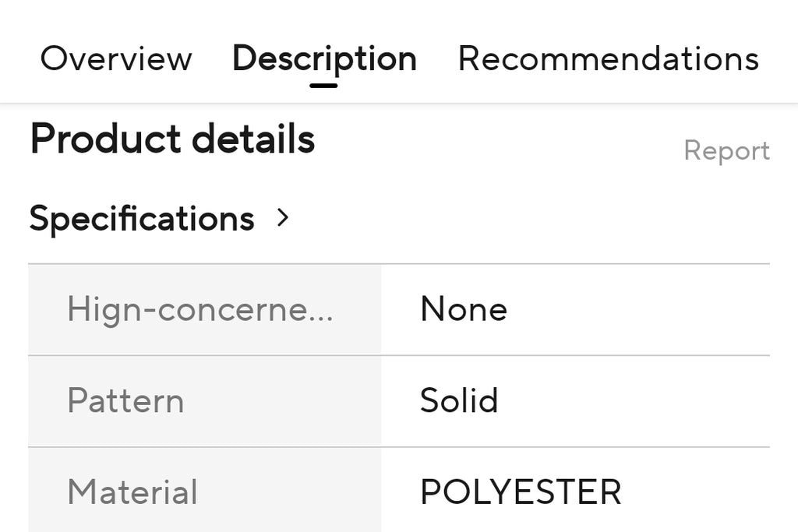
Task: Click the empty space right of Solid
Action: point(634,401)
